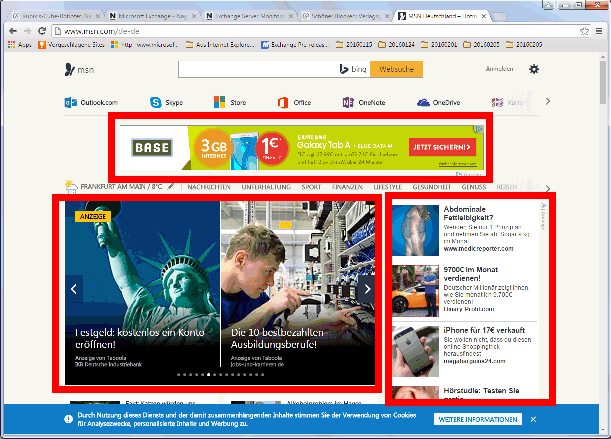Click WEITERE INFORMATIONEN in the cookie bar

tap(478, 420)
